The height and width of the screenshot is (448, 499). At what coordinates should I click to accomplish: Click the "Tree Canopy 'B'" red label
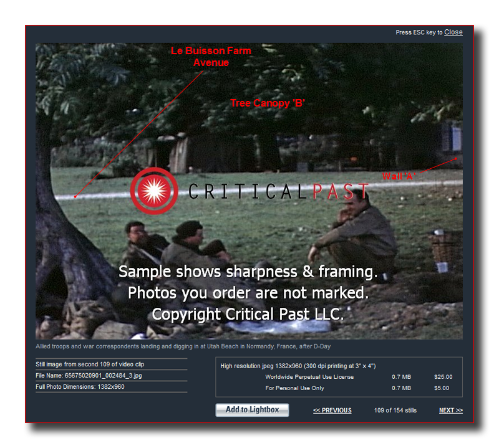pos(268,103)
